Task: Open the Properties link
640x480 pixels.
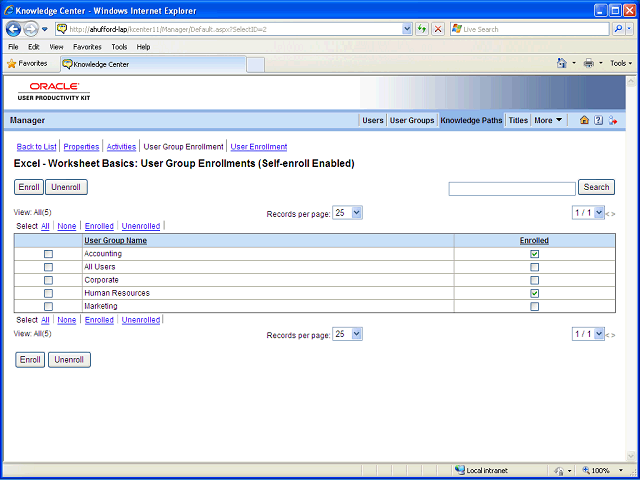Action: (81, 147)
